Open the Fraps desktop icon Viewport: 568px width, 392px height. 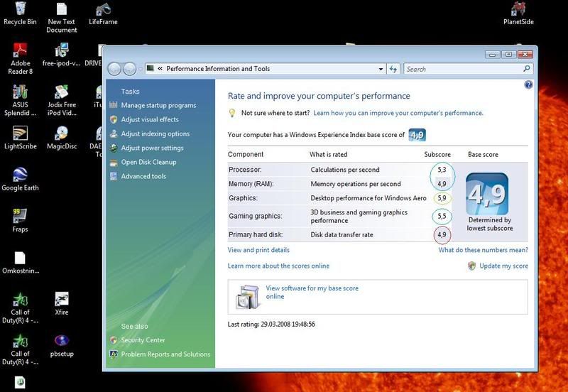click(x=21, y=221)
